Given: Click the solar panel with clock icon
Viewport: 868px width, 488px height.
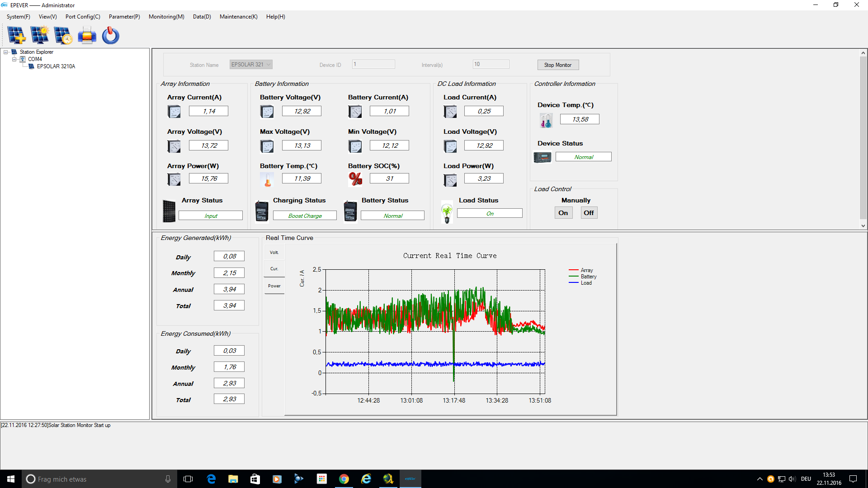Looking at the screenshot, I should pyautogui.click(x=63, y=35).
